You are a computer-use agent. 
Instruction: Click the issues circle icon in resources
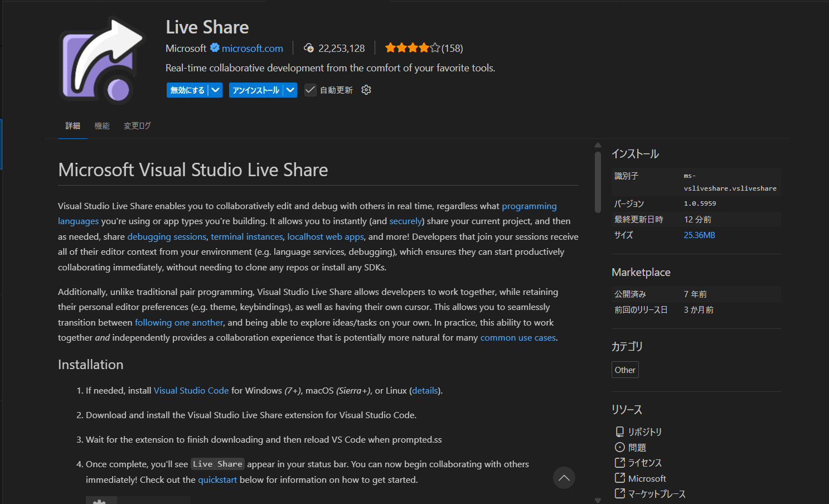pyautogui.click(x=619, y=447)
